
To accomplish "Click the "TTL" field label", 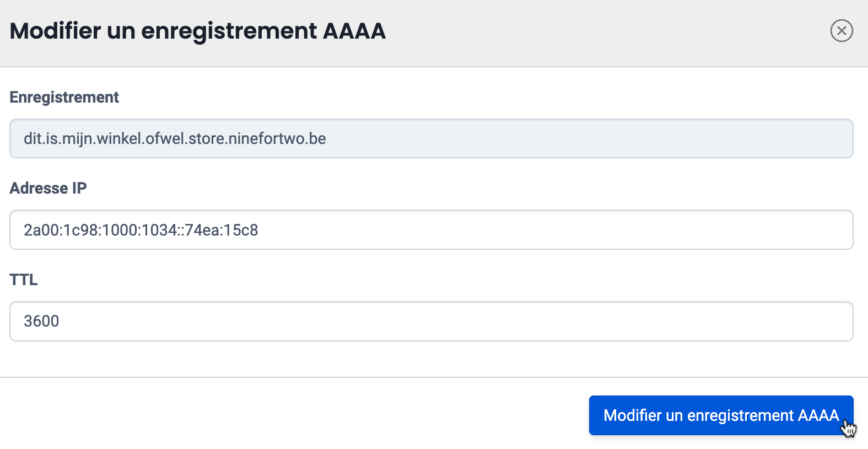I will pos(24,280).
